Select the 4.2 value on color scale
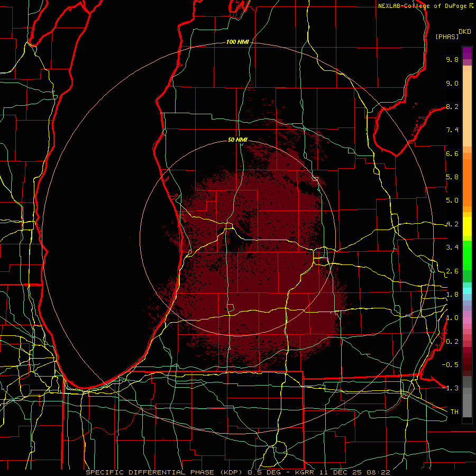Image resolution: width=476 pixels, height=476 pixels. click(x=452, y=224)
